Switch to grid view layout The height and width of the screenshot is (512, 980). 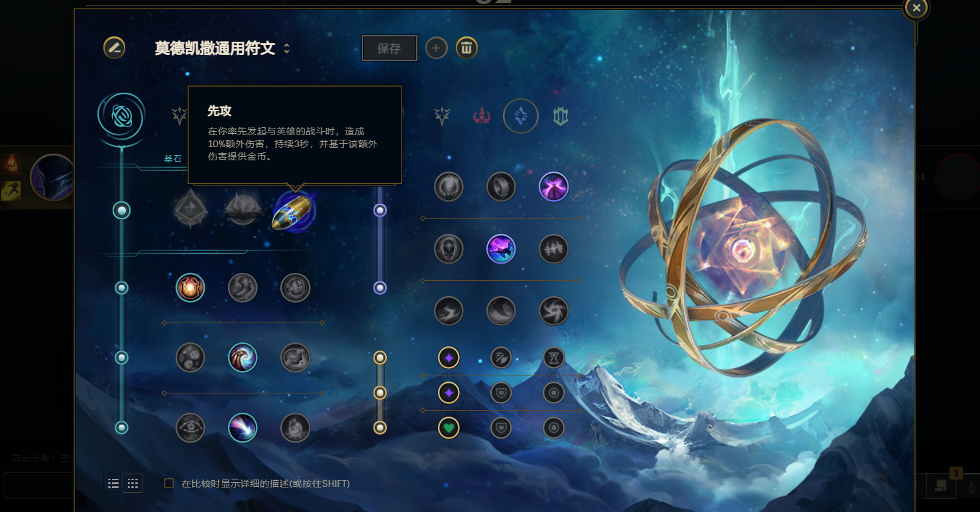coord(133,484)
